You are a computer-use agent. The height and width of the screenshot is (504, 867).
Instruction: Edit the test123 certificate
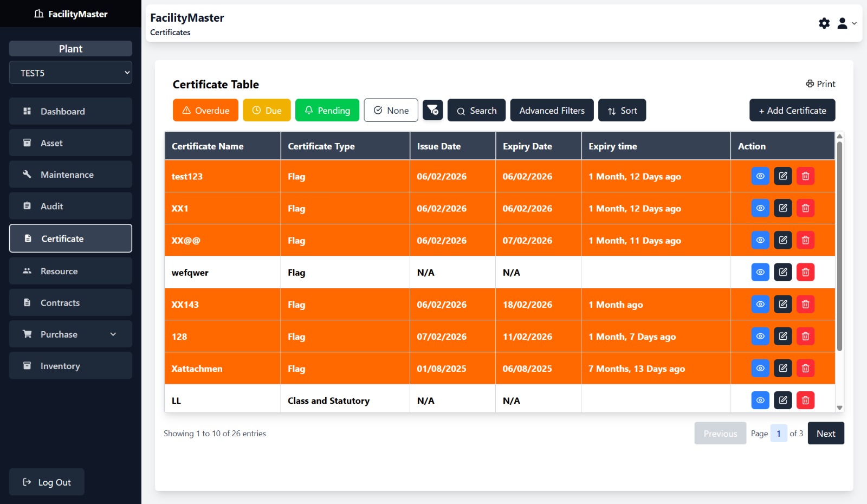[783, 176]
